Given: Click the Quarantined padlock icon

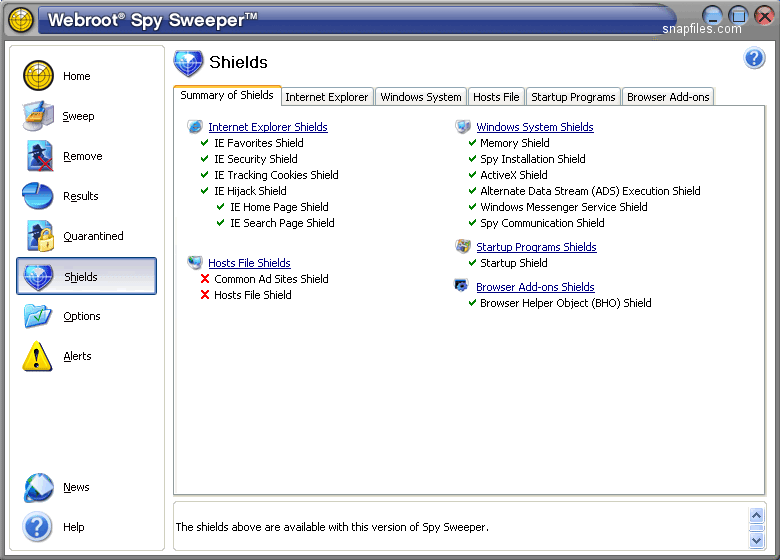Looking at the screenshot, I should (40, 236).
